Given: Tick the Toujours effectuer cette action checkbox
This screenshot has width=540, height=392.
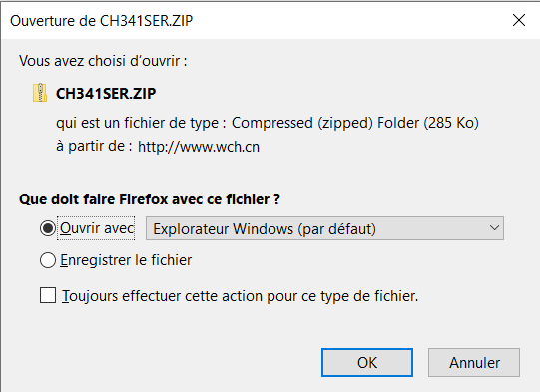Looking at the screenshot, I should coord(48,295).
